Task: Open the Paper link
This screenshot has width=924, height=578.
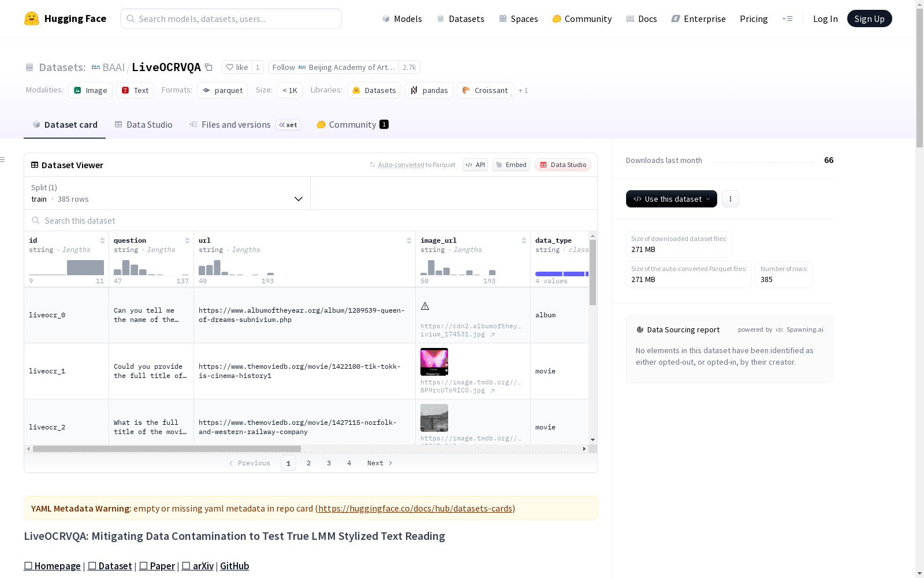Action: (x=157, y=566)
